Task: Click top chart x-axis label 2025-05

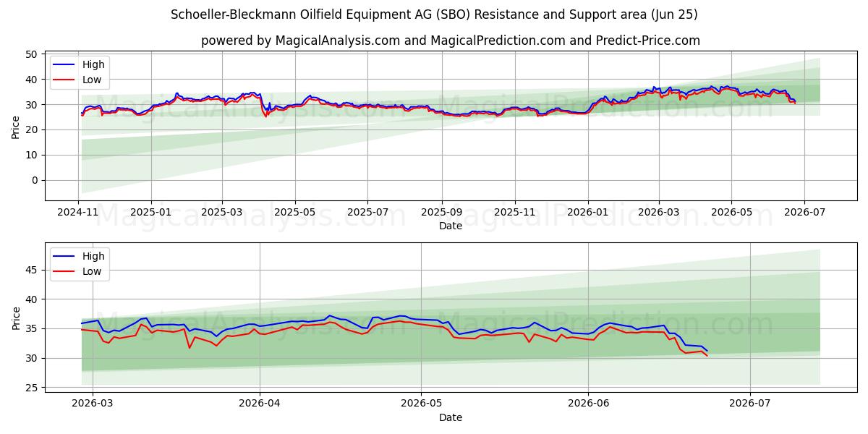Action: 294,213
